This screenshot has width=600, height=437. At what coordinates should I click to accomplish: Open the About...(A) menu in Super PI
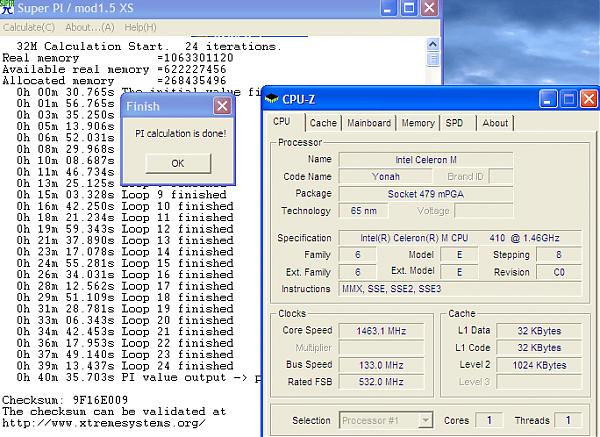[90, 27]
